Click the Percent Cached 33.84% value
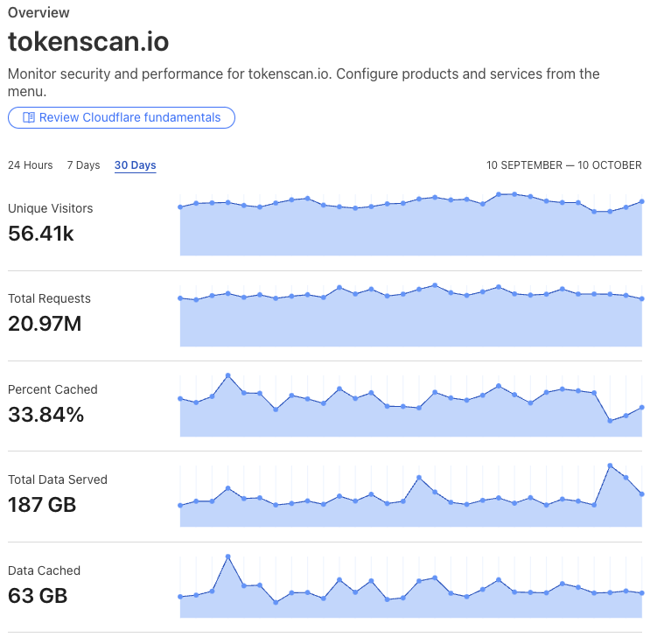Screen dimensions: 650x644 coord(46,414)
